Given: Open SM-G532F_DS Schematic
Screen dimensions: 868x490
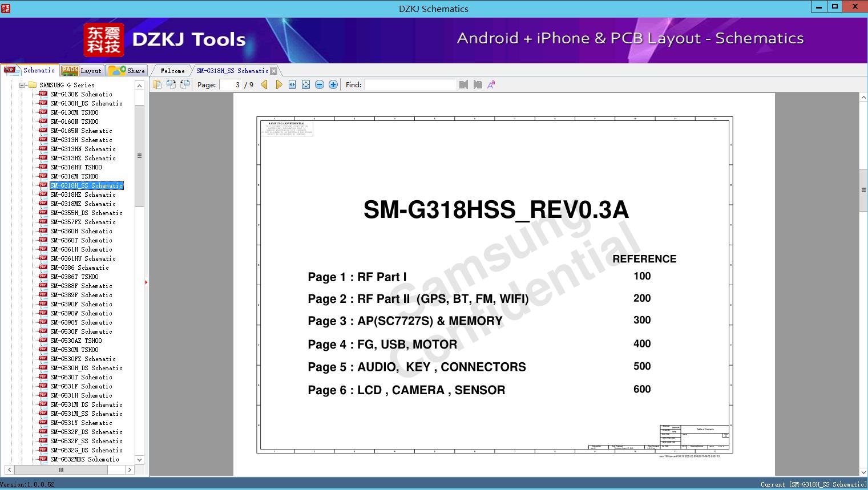Looking at the screenshot, I should click(x=86, y=432).
